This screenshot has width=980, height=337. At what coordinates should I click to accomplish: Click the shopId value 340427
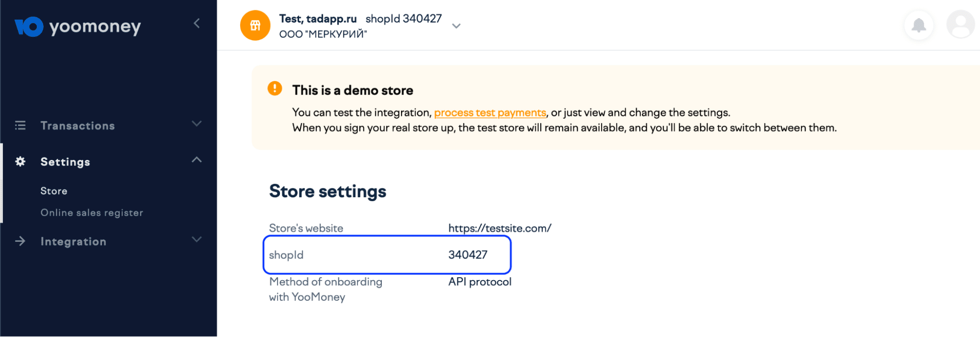coord(468,255)
